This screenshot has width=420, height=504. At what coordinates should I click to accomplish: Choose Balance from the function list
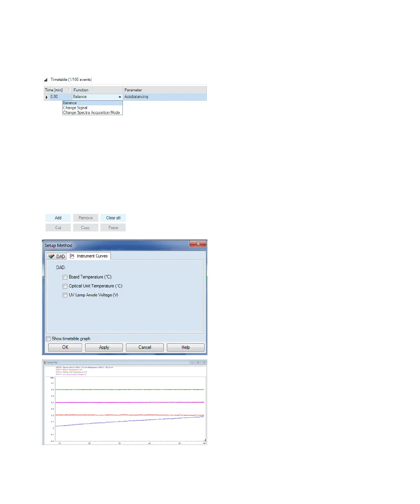93,103
